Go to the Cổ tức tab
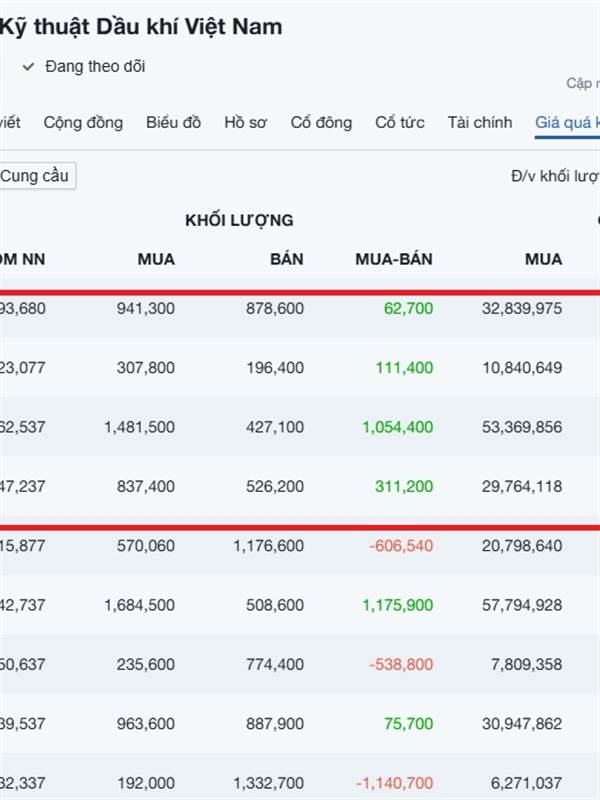600x800 pixels. (399, 122)
